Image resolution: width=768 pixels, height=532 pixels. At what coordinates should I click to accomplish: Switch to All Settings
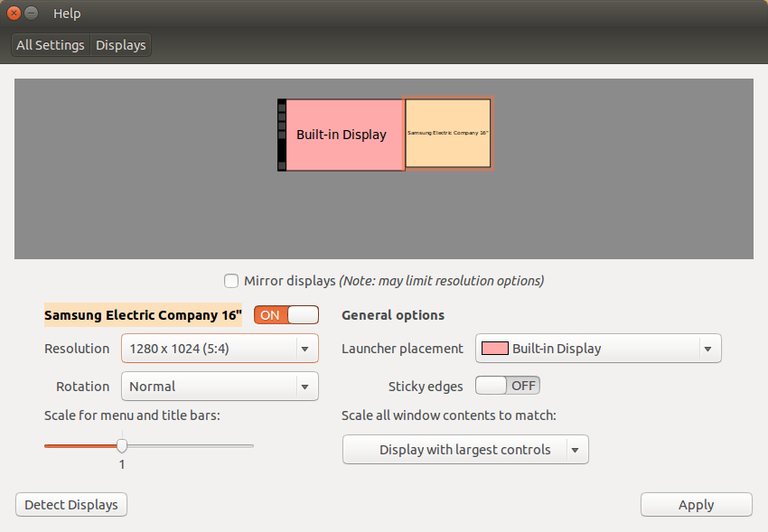[x=50, y=44]
